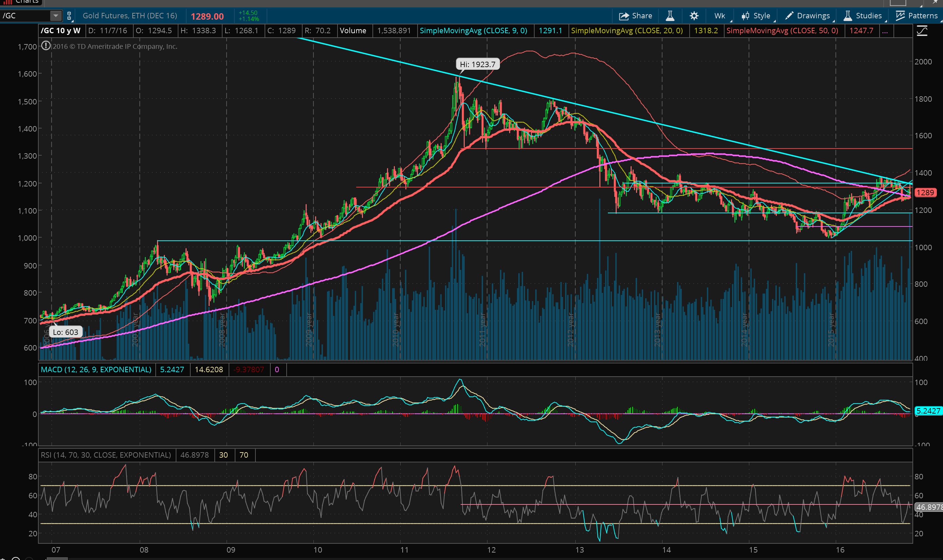943x560 pixels.
Task: Click the candlestick Style icon
Action: [x=745, y=16]
